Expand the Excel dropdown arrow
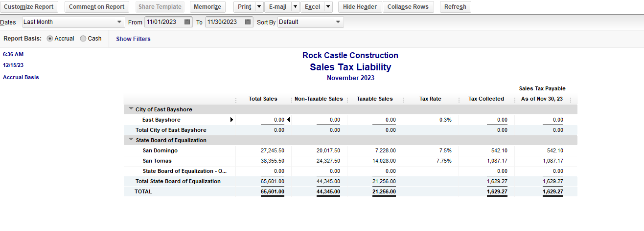Image resolution: width=644 pixels, height=231 pixels. pyautogui.click(x=328, y=7)
